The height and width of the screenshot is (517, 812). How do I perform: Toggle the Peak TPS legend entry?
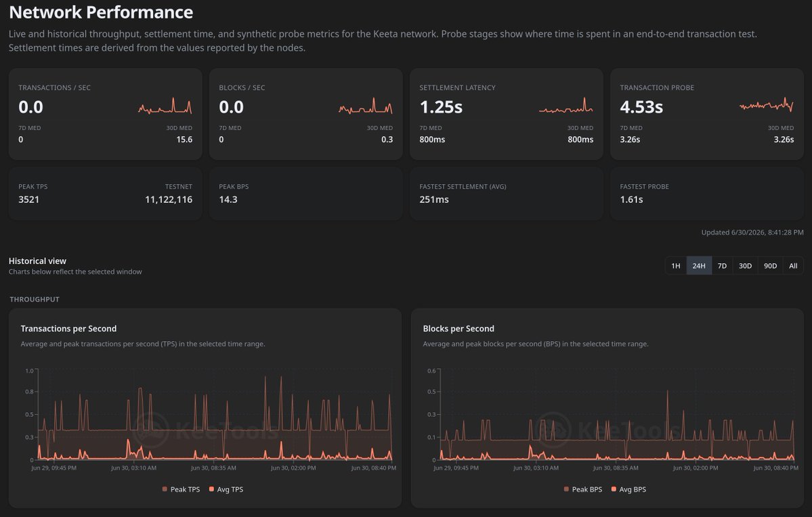coord(181,489)
